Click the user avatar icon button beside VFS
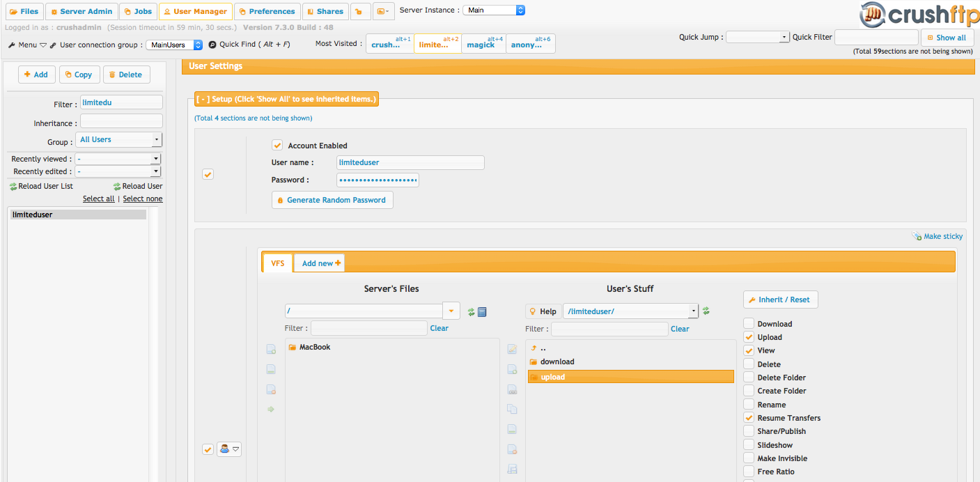The image size is (980, 482). pos(229,449)
